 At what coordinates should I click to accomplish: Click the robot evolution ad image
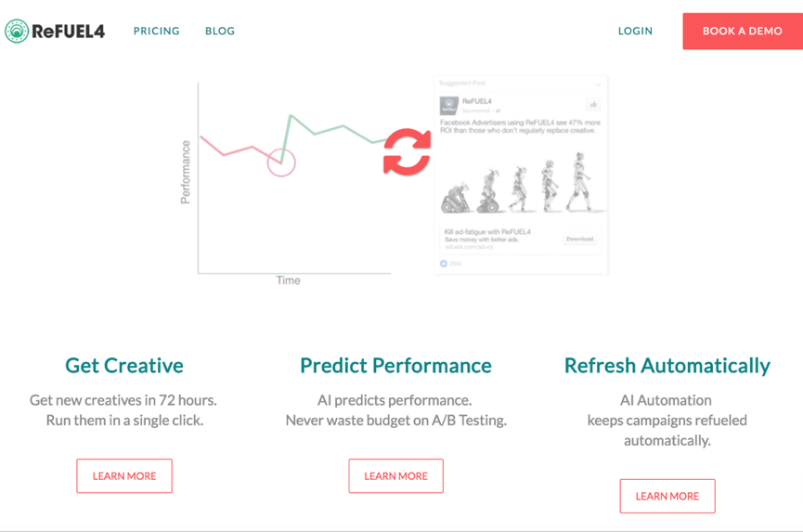(520, 184)
